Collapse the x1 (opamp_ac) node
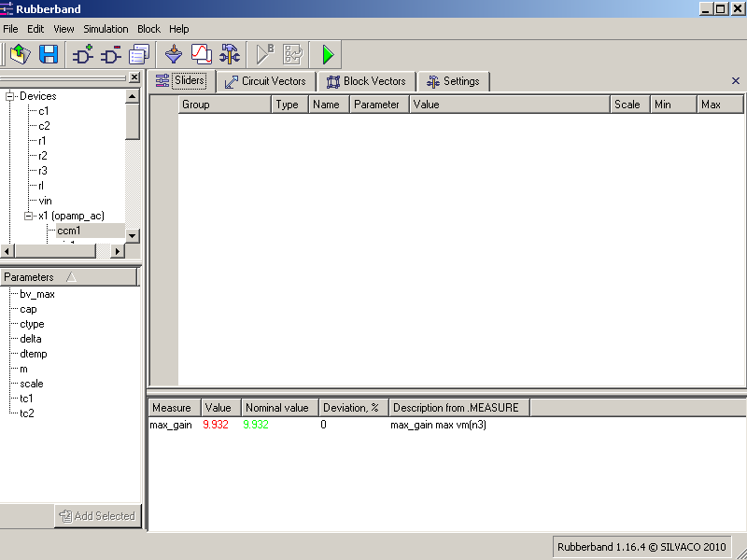 (x=29, y=216)
